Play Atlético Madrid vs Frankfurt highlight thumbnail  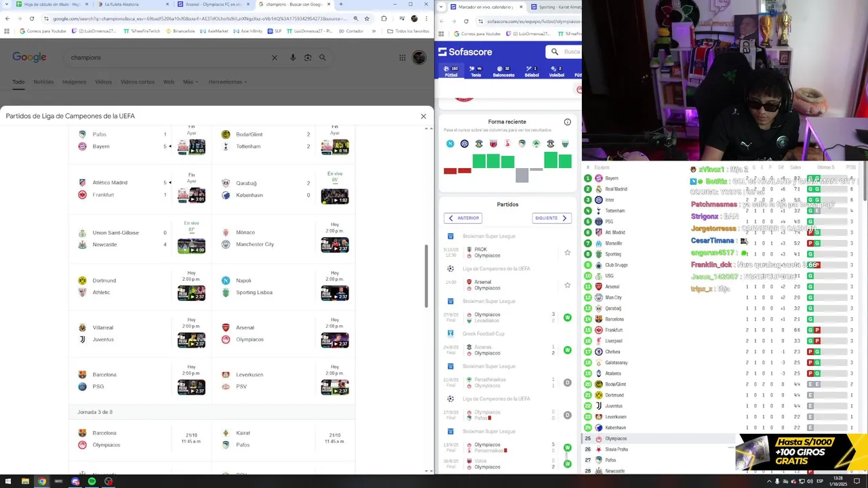point(191,195)
